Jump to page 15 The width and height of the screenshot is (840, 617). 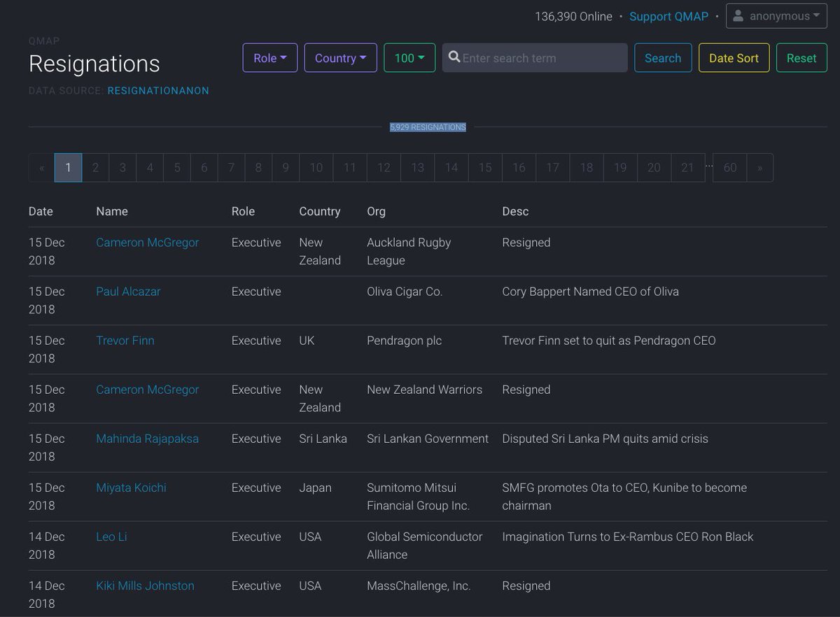(485, 168)
